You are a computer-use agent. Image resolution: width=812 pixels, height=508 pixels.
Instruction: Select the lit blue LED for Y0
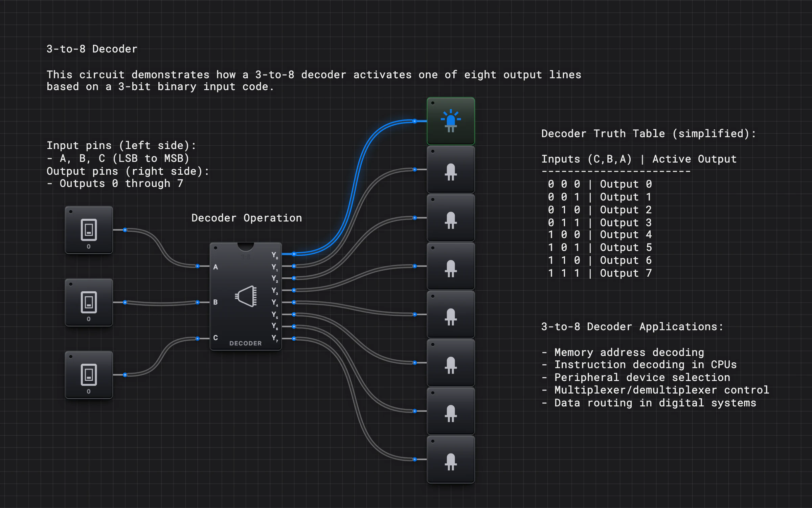pos(451,121)
